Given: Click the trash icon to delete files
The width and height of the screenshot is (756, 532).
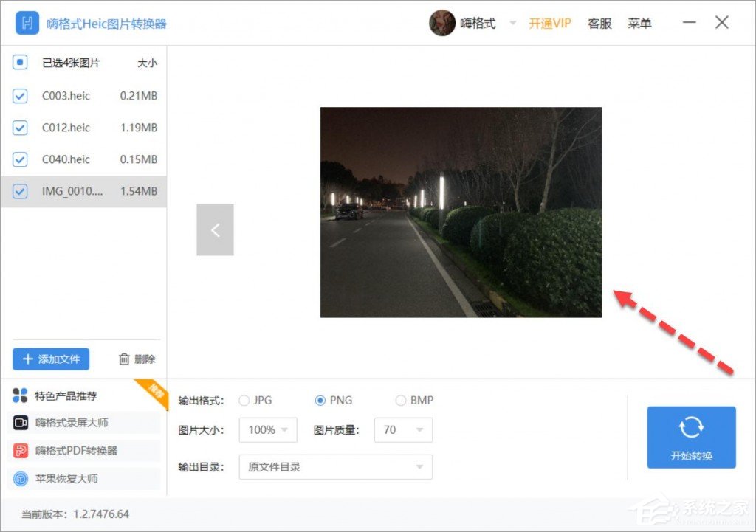Looking at the screenshot, I should [x=124, y=359].
